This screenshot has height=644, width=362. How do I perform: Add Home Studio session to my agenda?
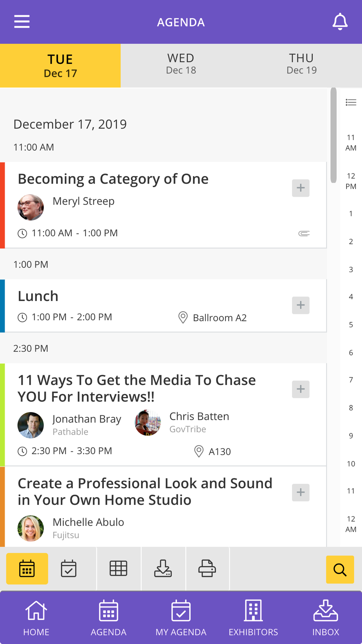(301, 492)
